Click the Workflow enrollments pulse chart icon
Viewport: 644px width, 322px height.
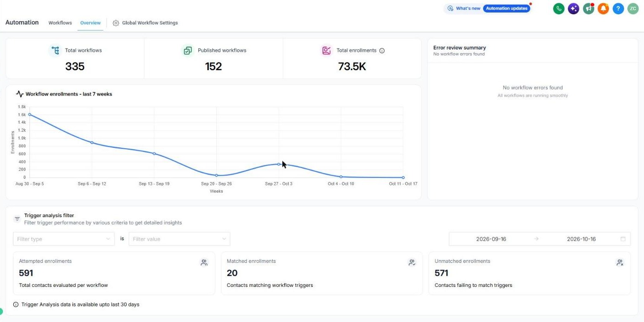click(x=20, y=94)
